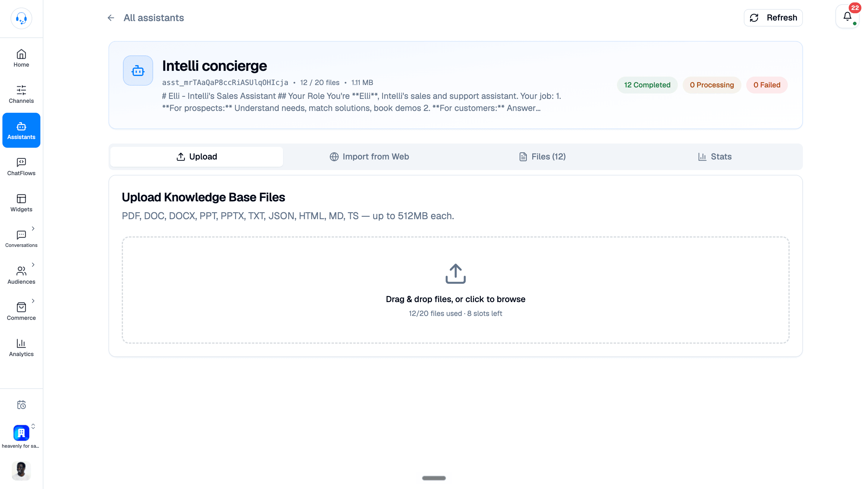Click the 12 Completed status badge

click(x=647, y=85)
